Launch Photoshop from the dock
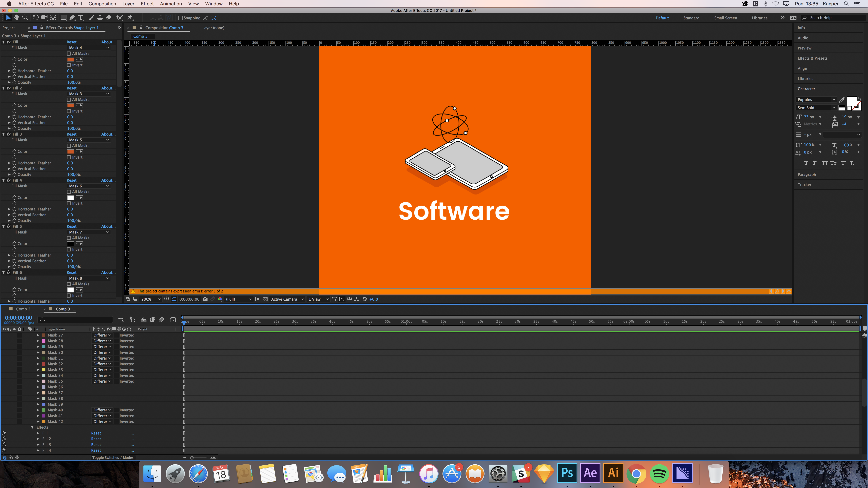Screen dimensions: 868x488 coord(567,473)
